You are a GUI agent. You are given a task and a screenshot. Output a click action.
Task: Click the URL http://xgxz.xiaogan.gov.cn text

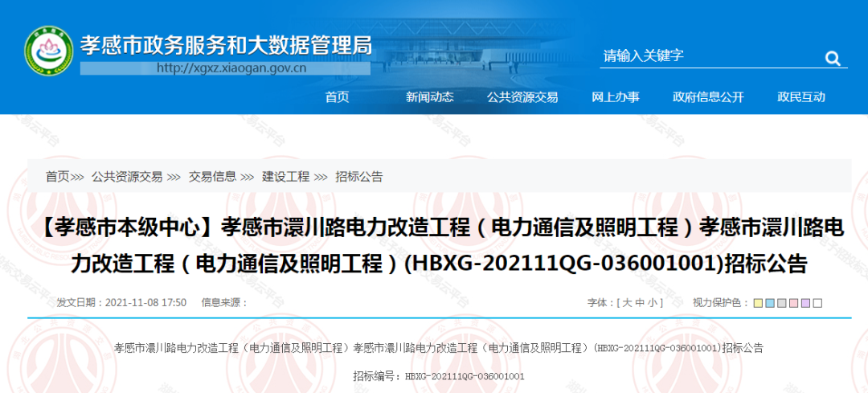tap(232, 68)
